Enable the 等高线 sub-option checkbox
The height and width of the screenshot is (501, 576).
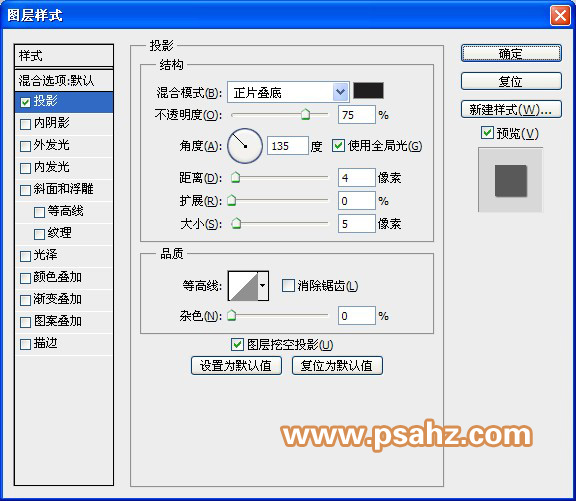(39, 212)
